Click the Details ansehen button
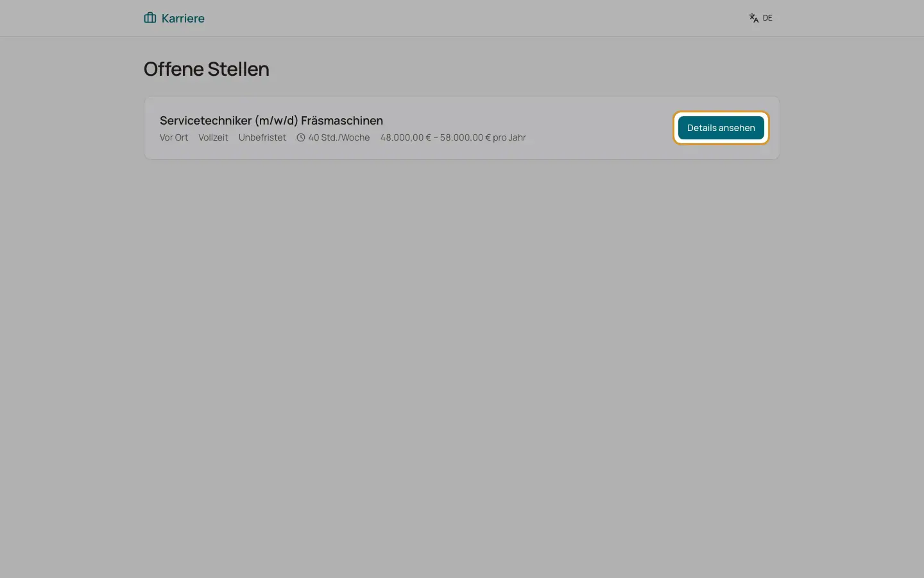The image size is (924, 578). 721,128
